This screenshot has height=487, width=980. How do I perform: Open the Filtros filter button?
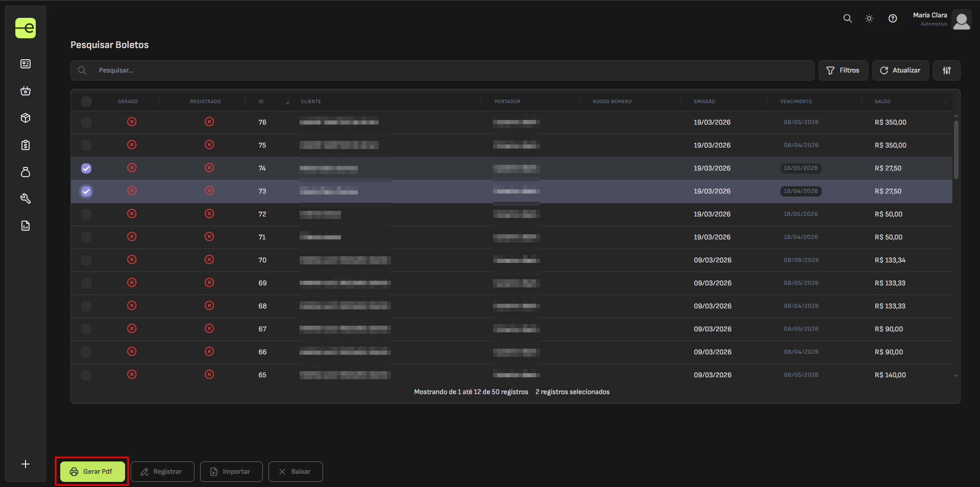pos(843,70)
